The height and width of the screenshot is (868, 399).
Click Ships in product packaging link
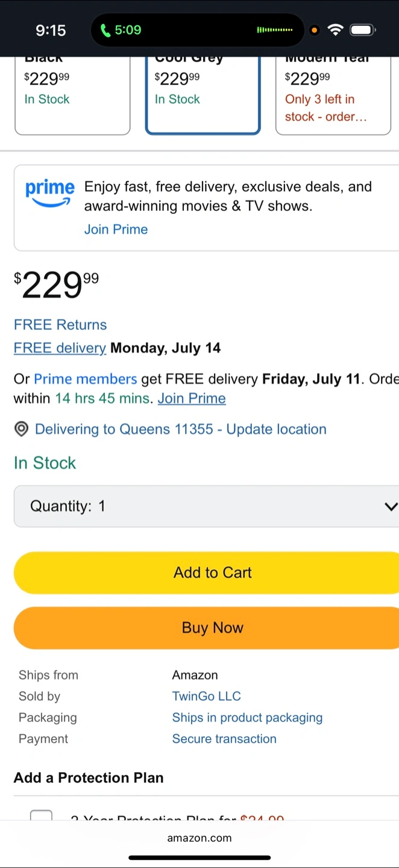pyautogui.click(x=247, y=717)
